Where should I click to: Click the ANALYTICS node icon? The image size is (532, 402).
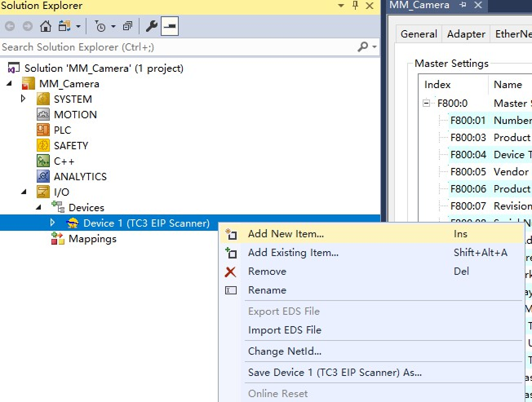click(x=43, y=177)
